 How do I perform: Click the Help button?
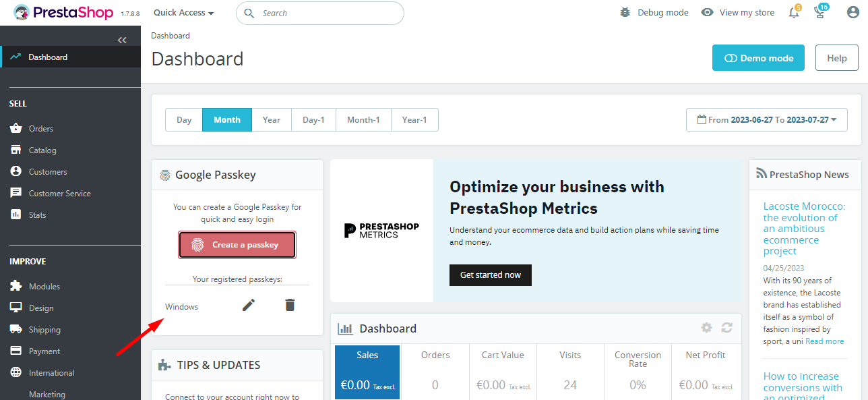[837, 58]
